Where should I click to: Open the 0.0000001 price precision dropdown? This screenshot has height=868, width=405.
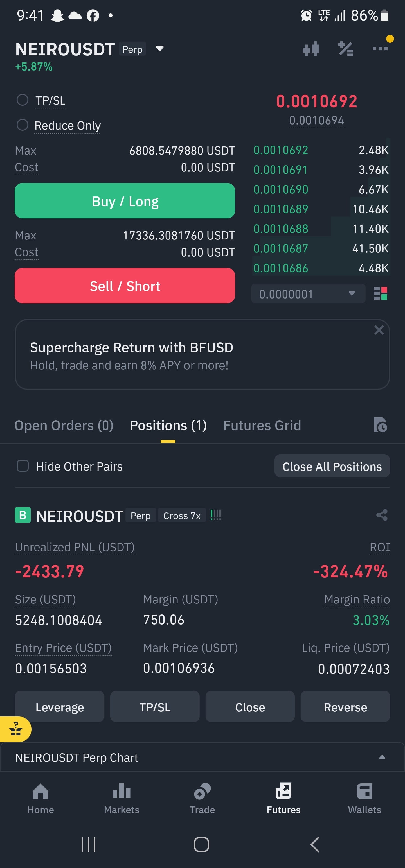tap(308, 293)
